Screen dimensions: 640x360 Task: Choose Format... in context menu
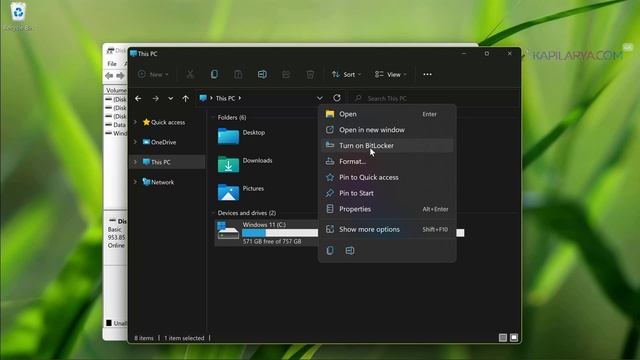[x=387, y=161]
